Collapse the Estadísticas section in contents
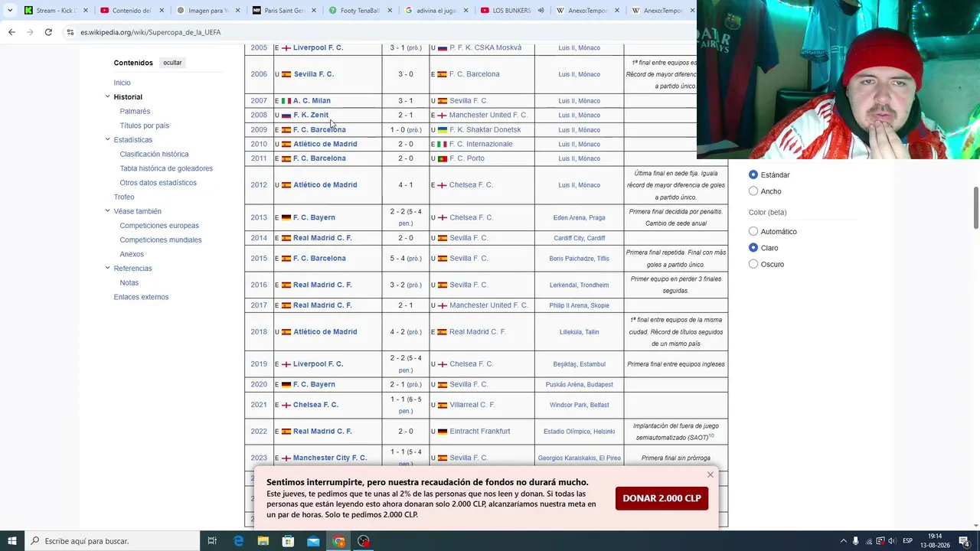Screen dimensions: 980x551 tap(107, 139)
